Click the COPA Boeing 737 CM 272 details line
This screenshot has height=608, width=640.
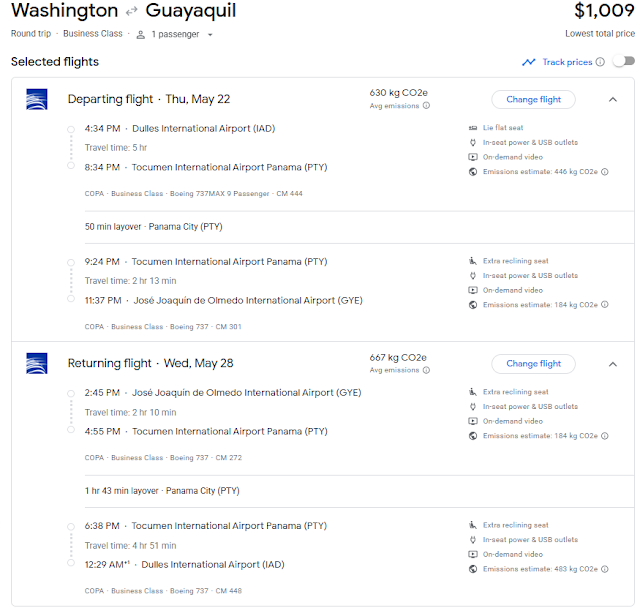coord(163,457)
